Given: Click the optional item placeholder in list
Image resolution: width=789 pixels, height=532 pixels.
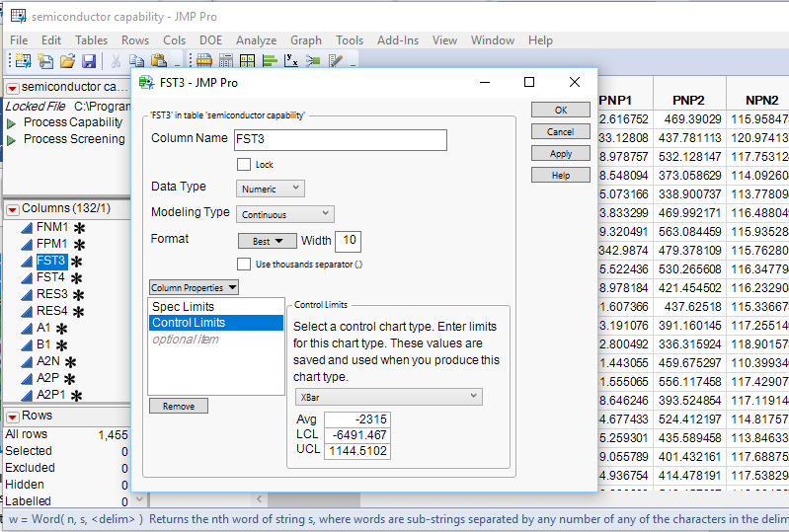Looking at the screenshot, I should coord(186,340).
